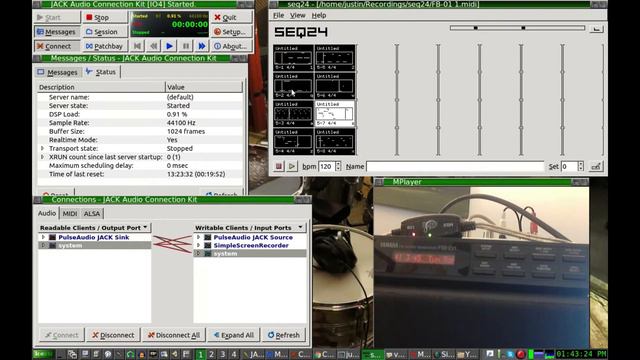The height and width of the screenshot is (360, 640).
Task: Expand the XRUN count row
Action: pyautogui.click(x=42, y=157)
